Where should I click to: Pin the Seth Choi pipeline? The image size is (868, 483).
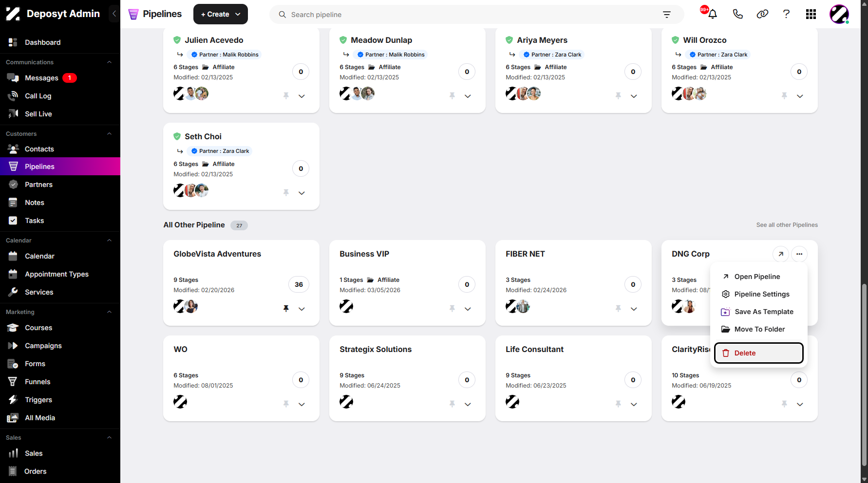tap(286, 193)
